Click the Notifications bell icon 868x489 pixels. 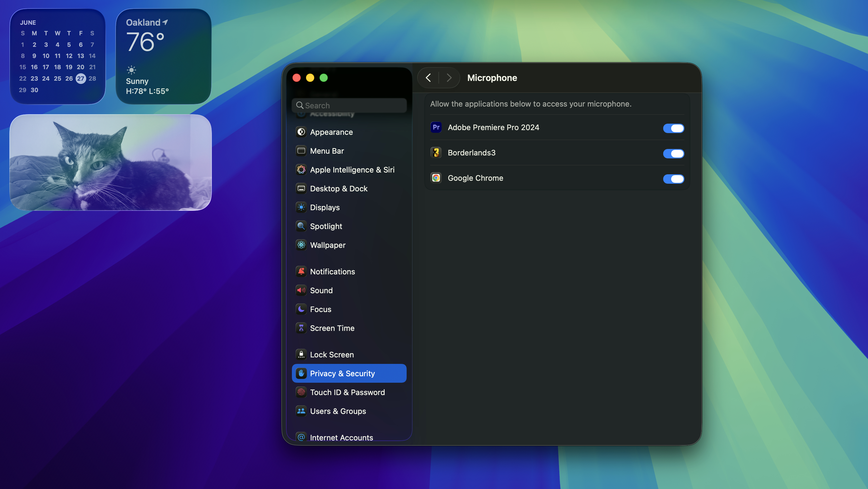coord(301,271)
